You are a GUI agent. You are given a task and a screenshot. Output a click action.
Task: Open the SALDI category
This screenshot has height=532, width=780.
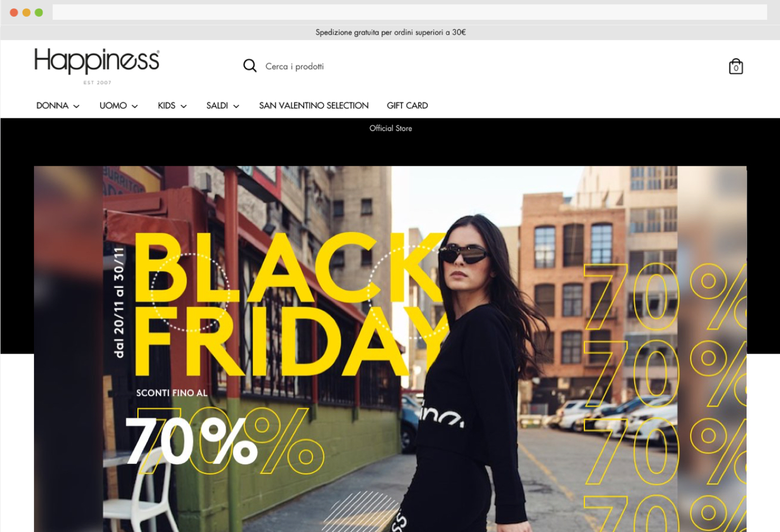(x=217, y=106)
